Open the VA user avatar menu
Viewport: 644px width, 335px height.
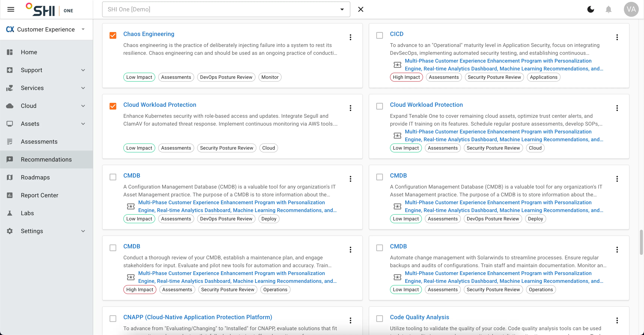[631, 9]
